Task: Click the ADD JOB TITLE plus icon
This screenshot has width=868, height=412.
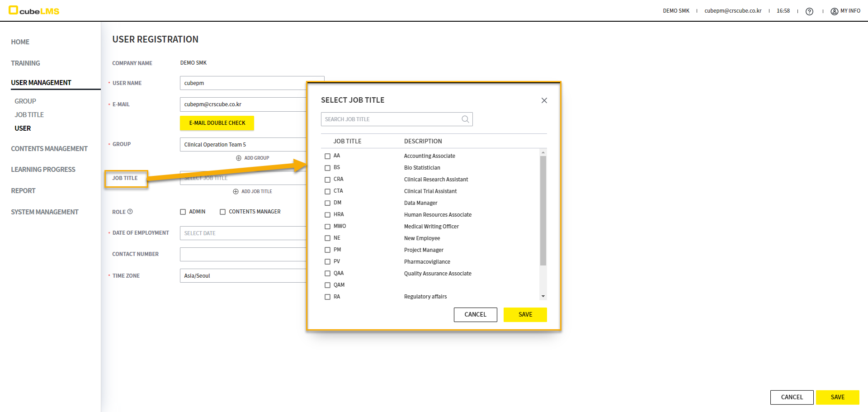Action: coord(236,192)
